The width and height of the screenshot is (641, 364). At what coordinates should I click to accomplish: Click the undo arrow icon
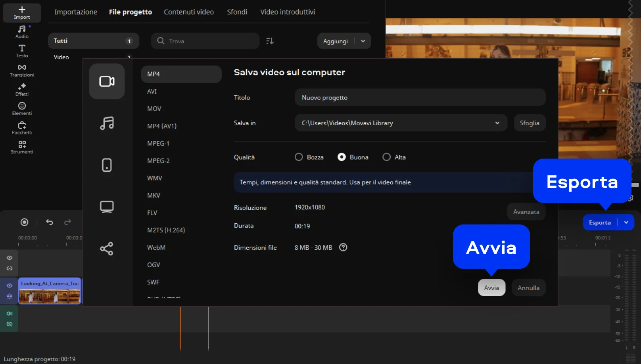click(50, 222)
